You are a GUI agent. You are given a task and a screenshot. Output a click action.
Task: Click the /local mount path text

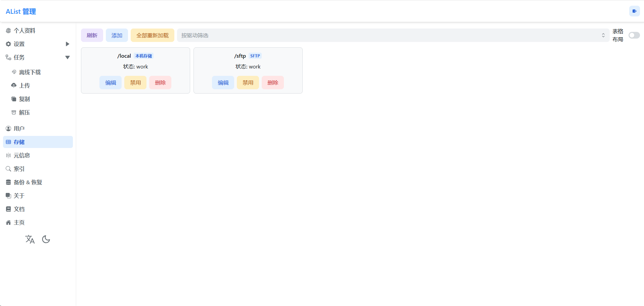124,56
